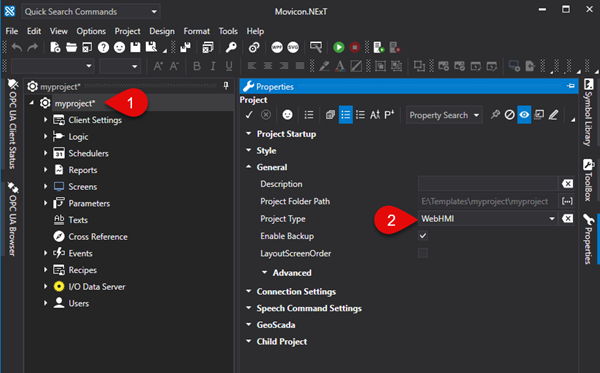This screenshot has width=600, height=373.
Task: Open the Format menu
Action: pyautogui.click(x=197, y=31)
